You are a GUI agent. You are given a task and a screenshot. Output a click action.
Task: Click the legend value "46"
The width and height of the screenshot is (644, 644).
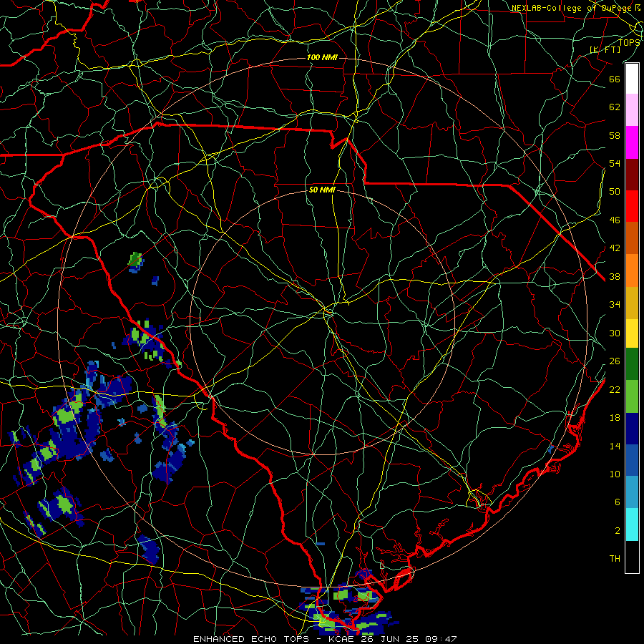(615, 220)
